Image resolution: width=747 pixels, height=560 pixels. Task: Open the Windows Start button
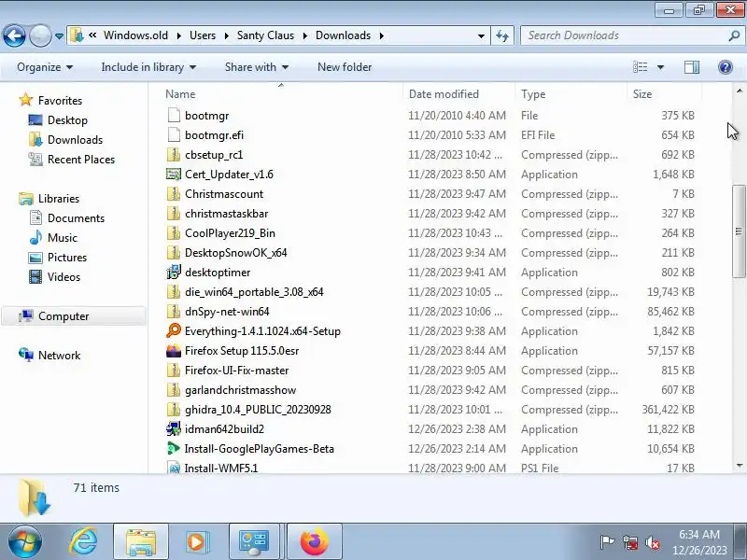tap(25, 541)
